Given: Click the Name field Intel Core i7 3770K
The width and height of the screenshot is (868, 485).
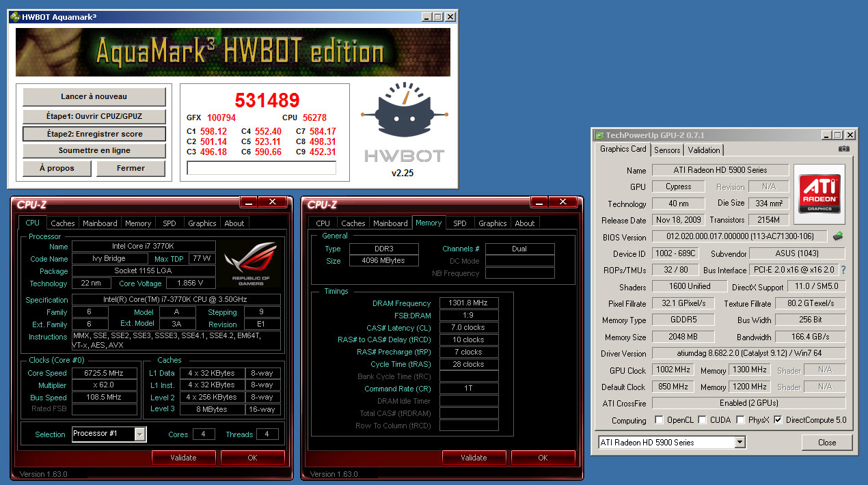Looking at the screenshot, I should tap(144, 246).
